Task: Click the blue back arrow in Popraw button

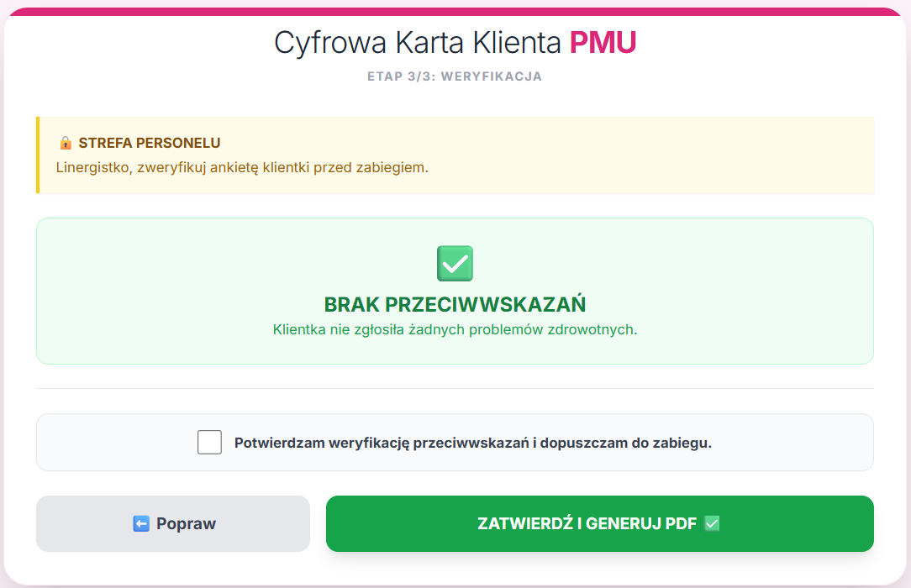Action: pos(140,523)
